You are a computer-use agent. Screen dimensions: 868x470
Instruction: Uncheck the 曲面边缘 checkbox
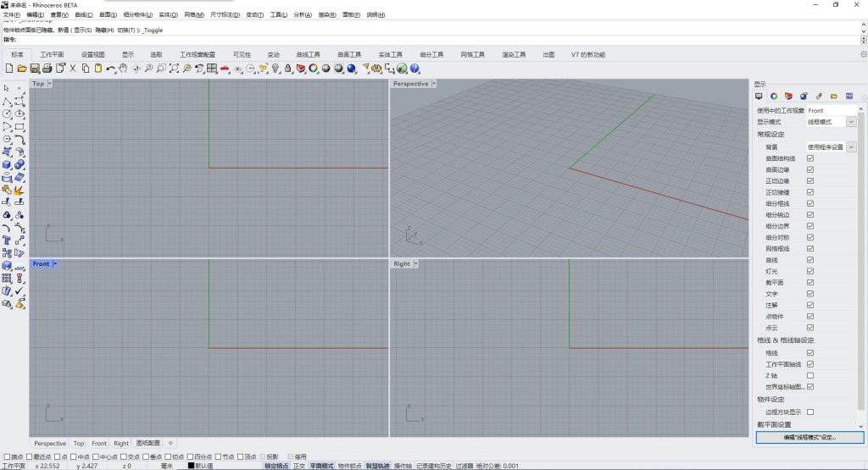(810, 169)
